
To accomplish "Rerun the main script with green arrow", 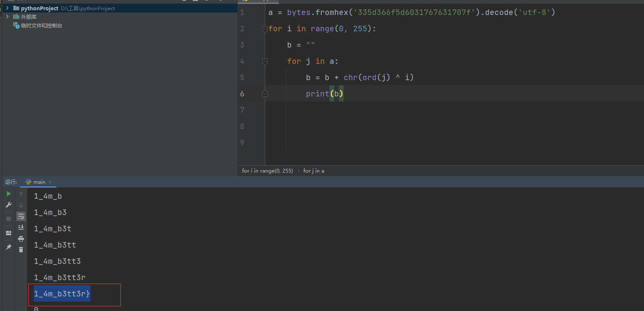I will point(9,194).
